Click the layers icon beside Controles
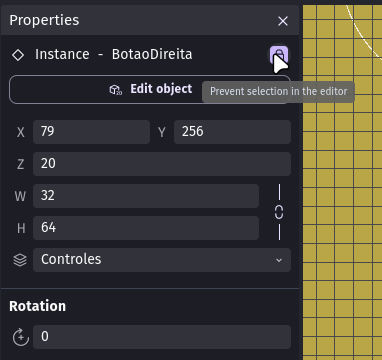The width and height of the screenshot is (382, 360). point(20,260)
